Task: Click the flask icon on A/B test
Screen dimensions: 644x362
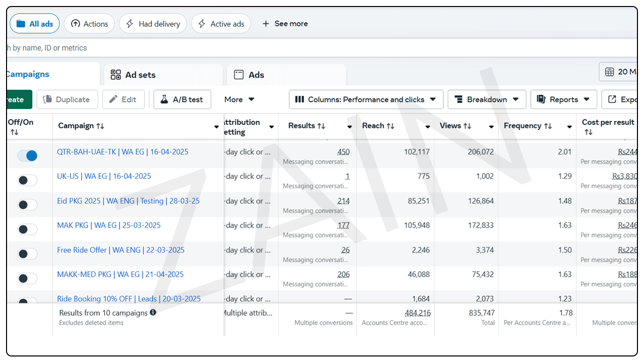Action: (x=164, y=100)
